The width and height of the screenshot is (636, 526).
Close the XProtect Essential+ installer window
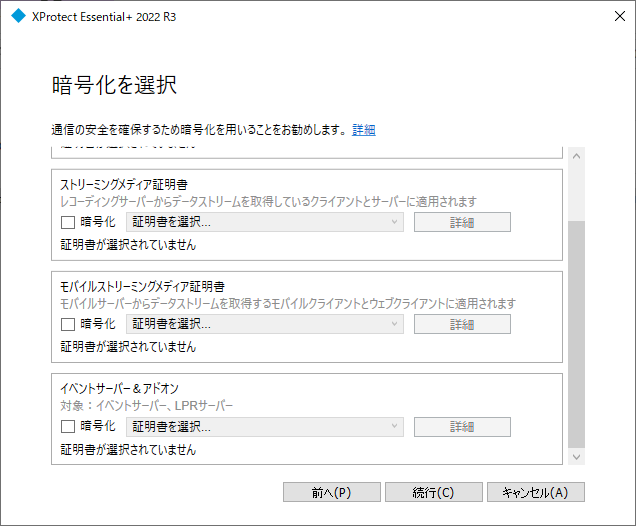(x=619, y=16)
